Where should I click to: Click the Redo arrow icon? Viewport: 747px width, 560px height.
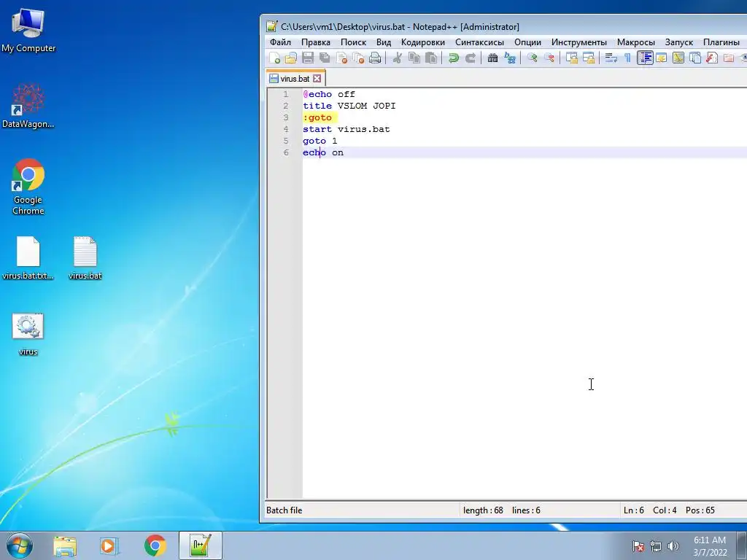click(470, 58)
